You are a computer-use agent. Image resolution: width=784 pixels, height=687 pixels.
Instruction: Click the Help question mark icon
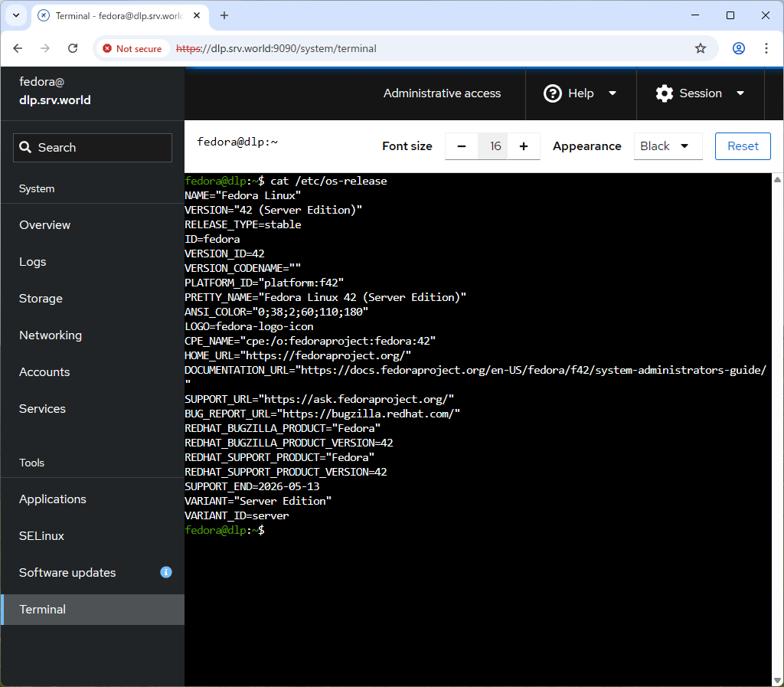553,93
